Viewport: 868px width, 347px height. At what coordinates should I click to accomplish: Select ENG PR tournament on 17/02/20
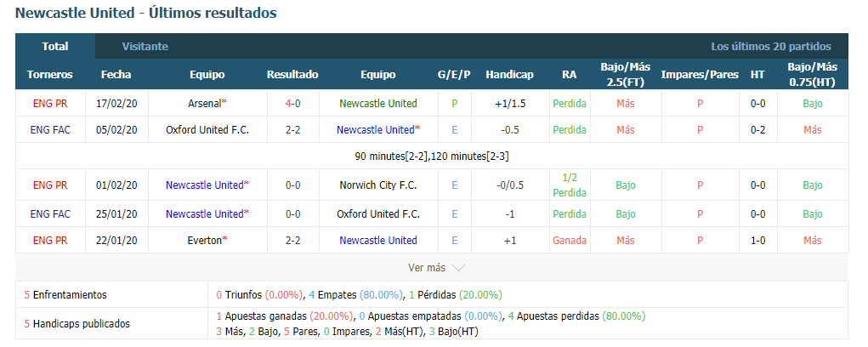(50, 104)
